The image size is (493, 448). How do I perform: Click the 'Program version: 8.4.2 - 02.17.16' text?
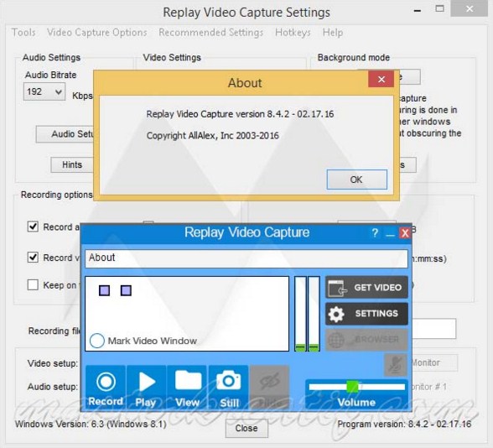[x=404, y=425]
